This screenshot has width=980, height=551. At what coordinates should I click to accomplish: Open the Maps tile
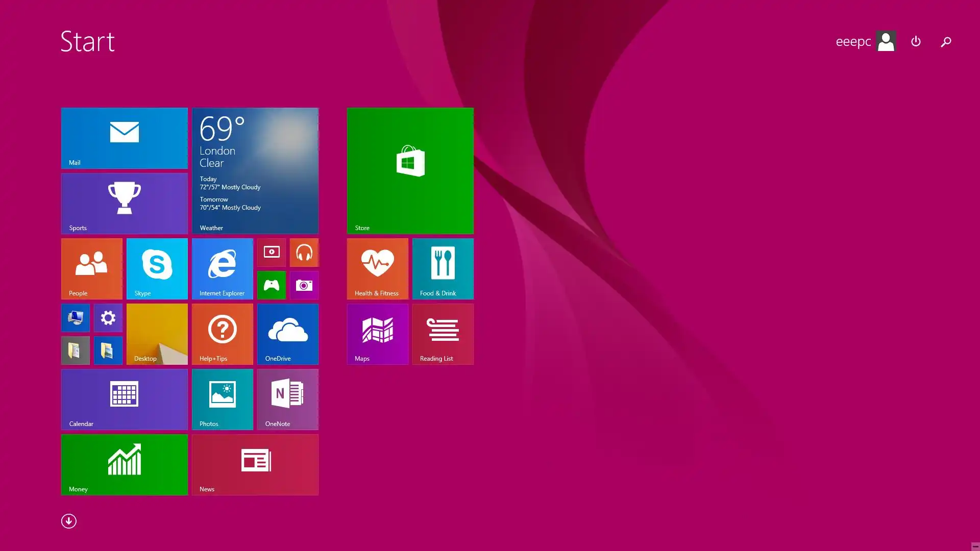coord(377,334)
